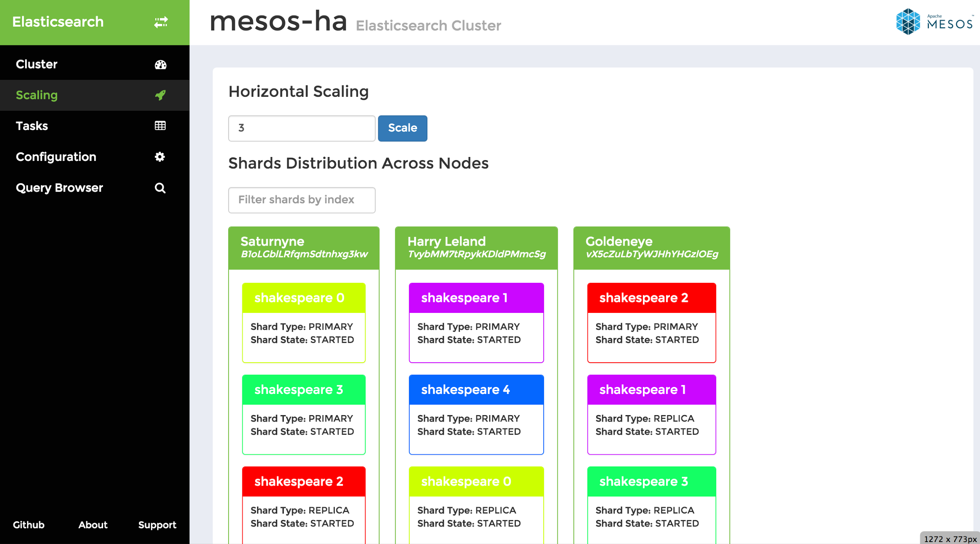Click the Filter shards by index field

(x=301, y=200)
